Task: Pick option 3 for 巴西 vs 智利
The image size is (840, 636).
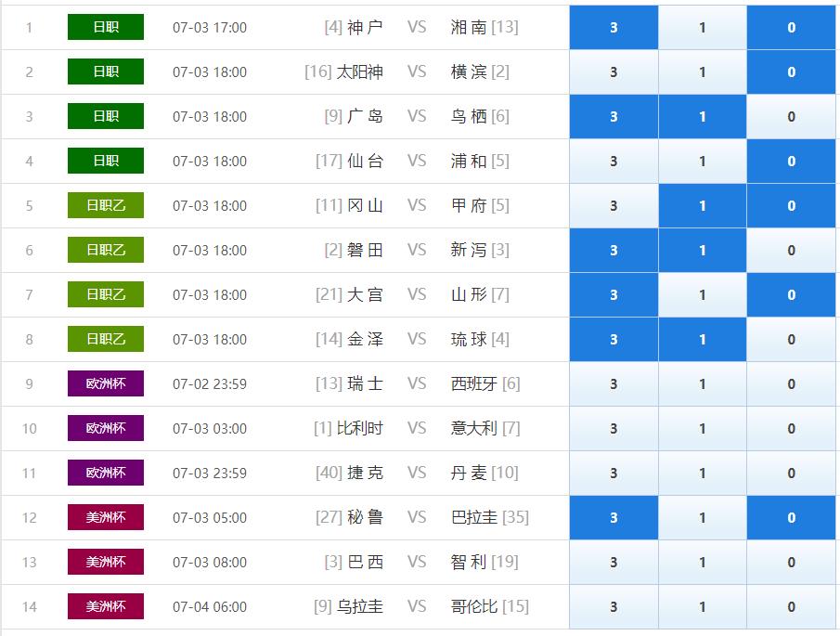Action: coord(614,563)
